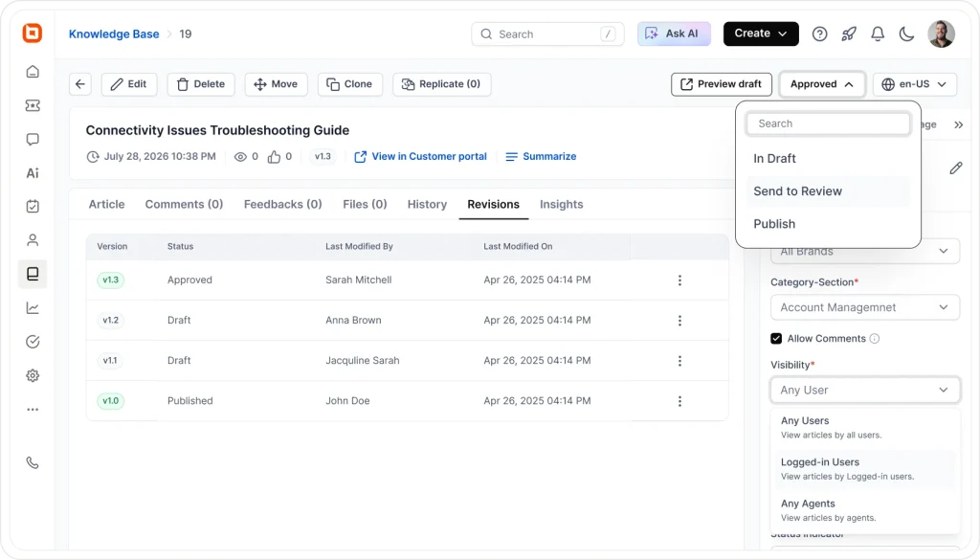The width and height of the screenshot is (980, 560).
Task: Show more sidebar items via ellipsis
Action: [x=33, y=410]
